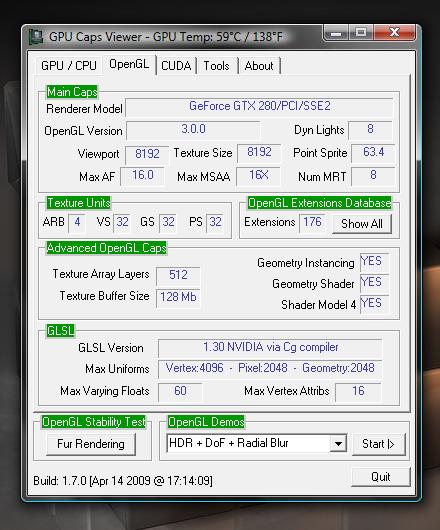Go to the About tab
This screenshot has height=530, width=440.
pos(259,66)
